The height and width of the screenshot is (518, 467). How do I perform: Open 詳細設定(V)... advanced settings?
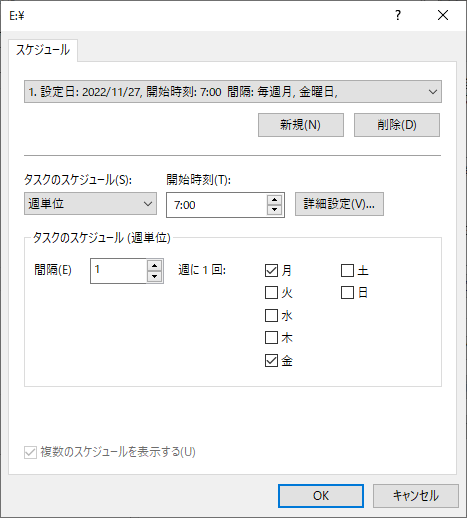339,204
